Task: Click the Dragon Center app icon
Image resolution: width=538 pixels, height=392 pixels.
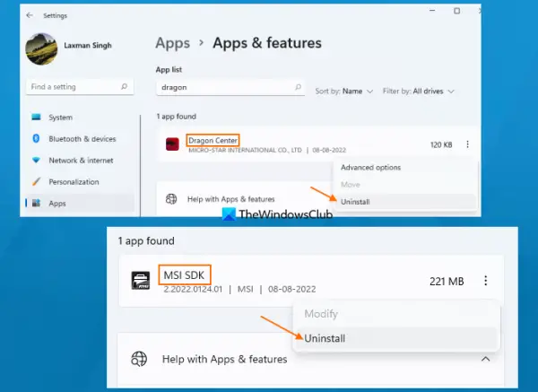Action: click(x=172, y=144)
